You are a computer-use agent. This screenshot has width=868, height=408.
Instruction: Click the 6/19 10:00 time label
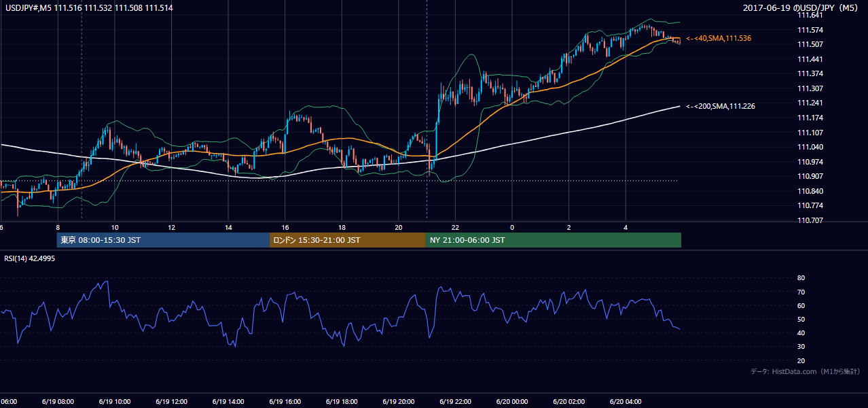coord(114,402)
